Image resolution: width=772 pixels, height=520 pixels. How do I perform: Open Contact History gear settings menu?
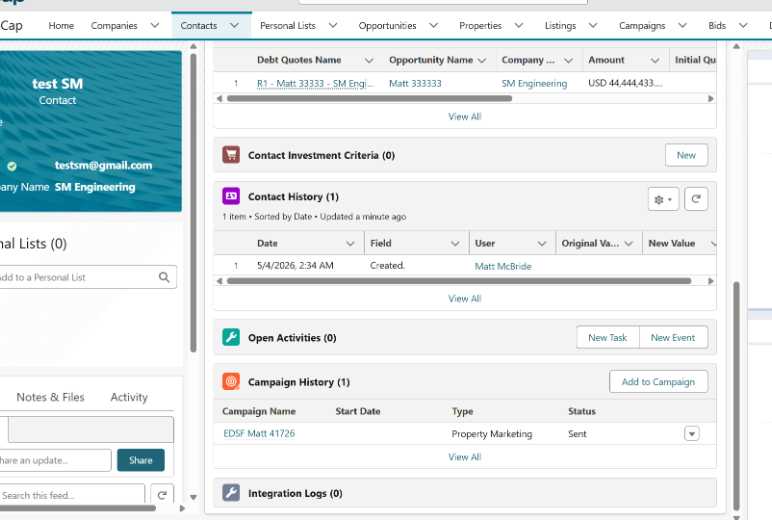point(663,199)
